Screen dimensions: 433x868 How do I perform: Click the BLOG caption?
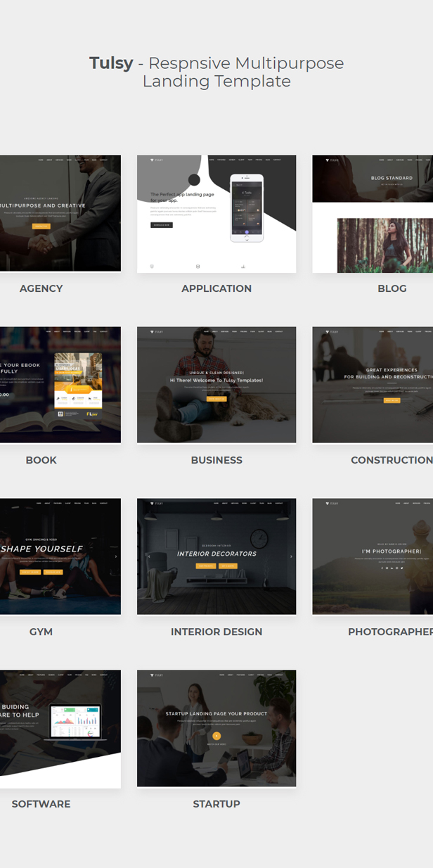click(x=392, y=288)
